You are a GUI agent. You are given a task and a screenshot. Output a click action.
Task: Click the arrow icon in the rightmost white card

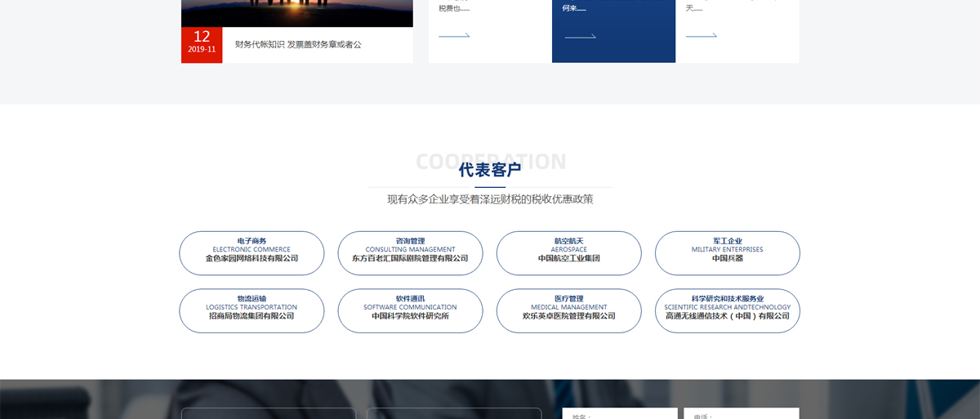702,35
